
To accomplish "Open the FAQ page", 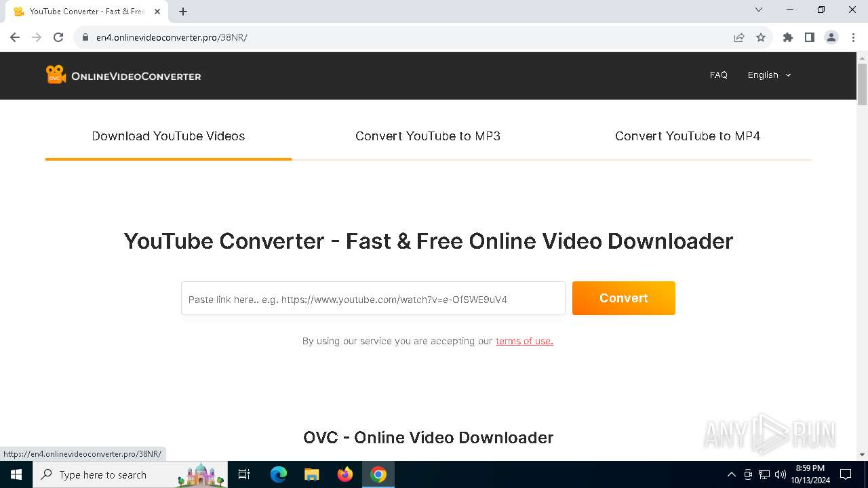I will click(x=719, y=75).
